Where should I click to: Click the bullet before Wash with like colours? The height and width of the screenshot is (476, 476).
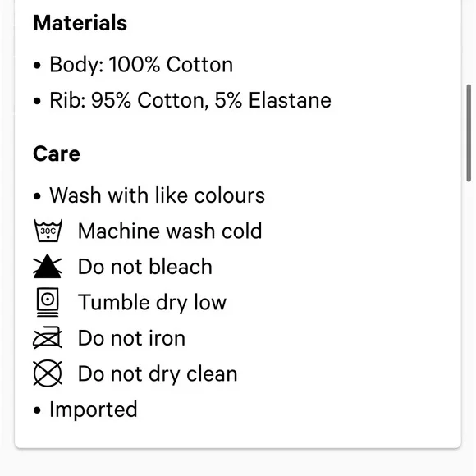click(x=37, y=196)
